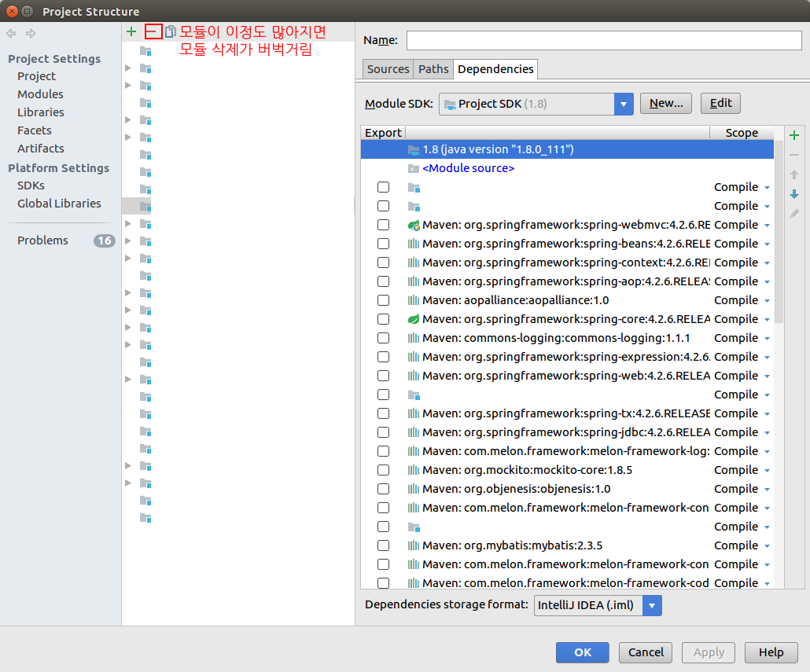Click the New... SDK button
Screen dimensions: 810x672
tap(666, 103)
